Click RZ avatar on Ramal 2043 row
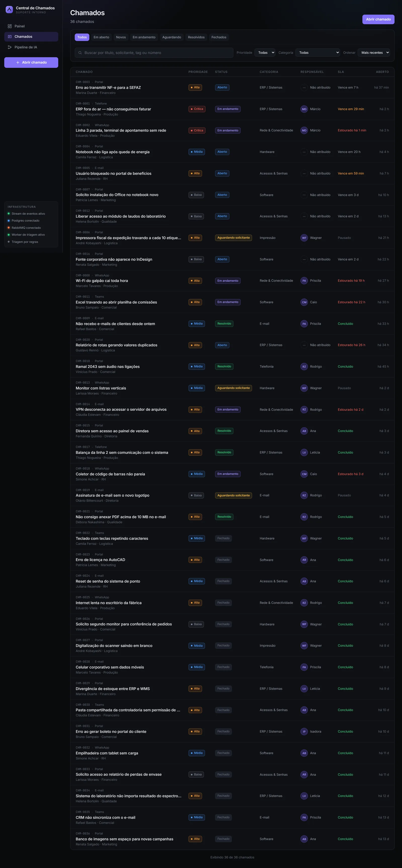The width and height of the screenshot is (402, 868). (x=304, y=367)
